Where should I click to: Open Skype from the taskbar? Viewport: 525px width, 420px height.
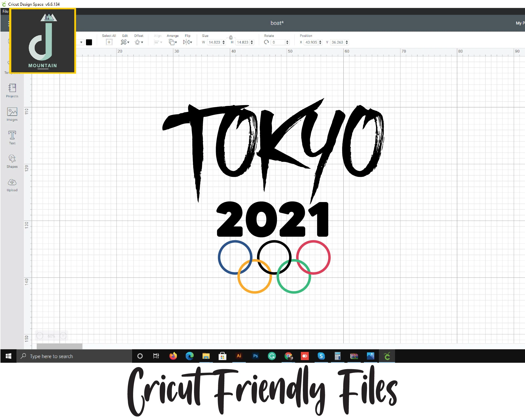pos(321,356)
